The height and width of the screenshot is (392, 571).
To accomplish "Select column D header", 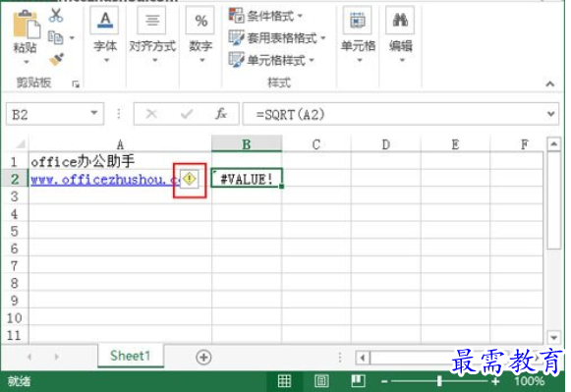I will (385, 144).
